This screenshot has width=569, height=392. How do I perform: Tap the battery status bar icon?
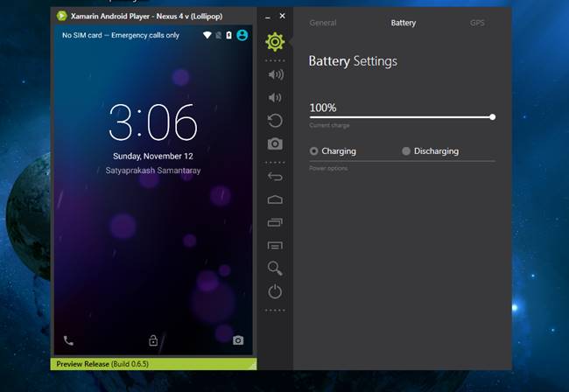click(228, 35)
